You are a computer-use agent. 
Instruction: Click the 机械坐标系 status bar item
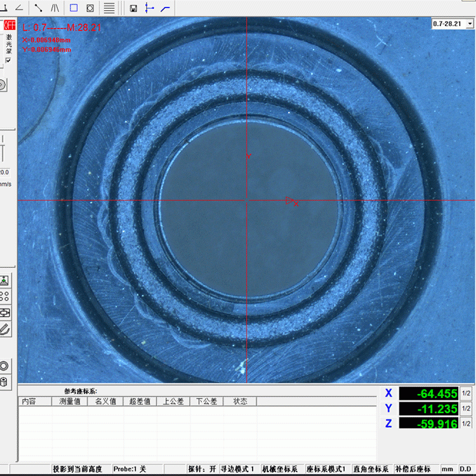(280, 469)
